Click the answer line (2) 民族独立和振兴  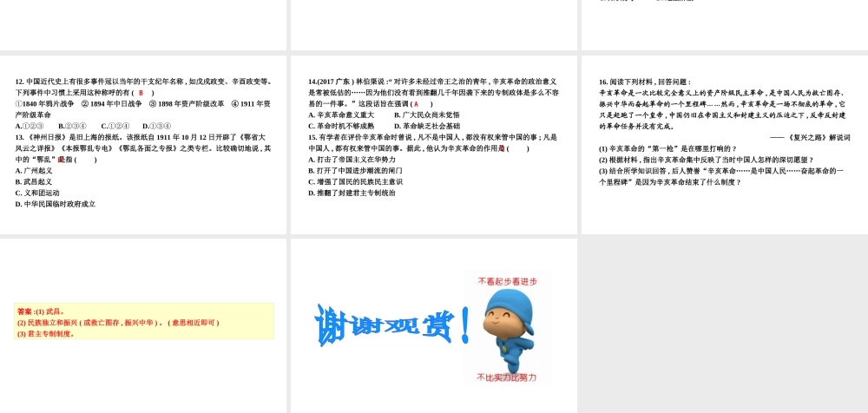118,322
